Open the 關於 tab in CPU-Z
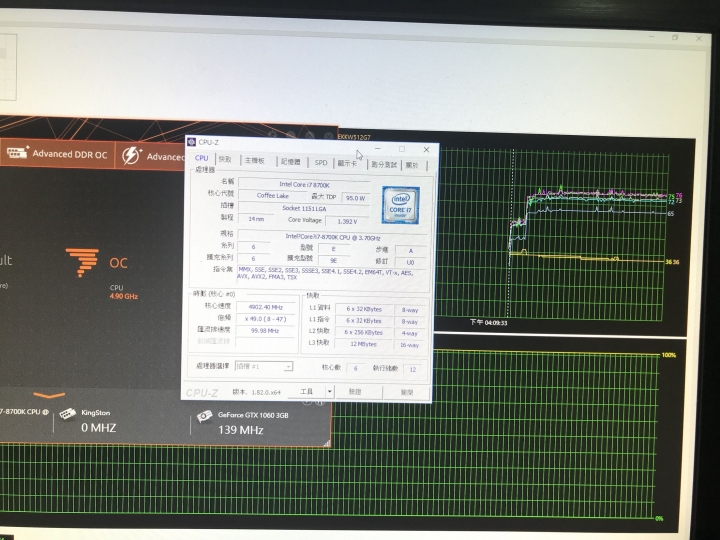The image size is (720, 540). click(412, 165)
